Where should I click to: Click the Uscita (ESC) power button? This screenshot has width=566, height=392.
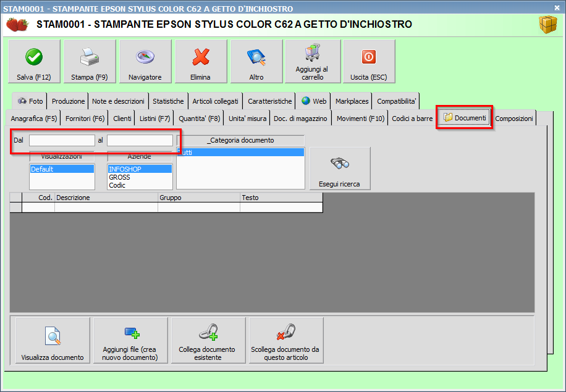(x=369, y=62)
